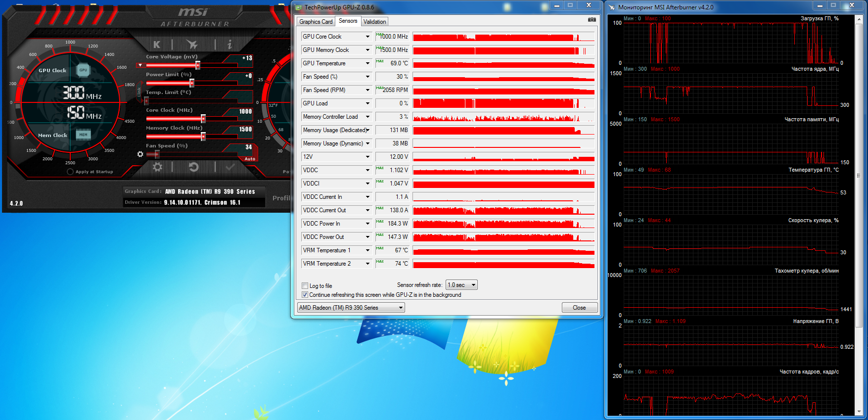Click the MEM chip icon beside Mem Clock
The width and height of the screenshot is (868, 420).
[x=83, y=135]
